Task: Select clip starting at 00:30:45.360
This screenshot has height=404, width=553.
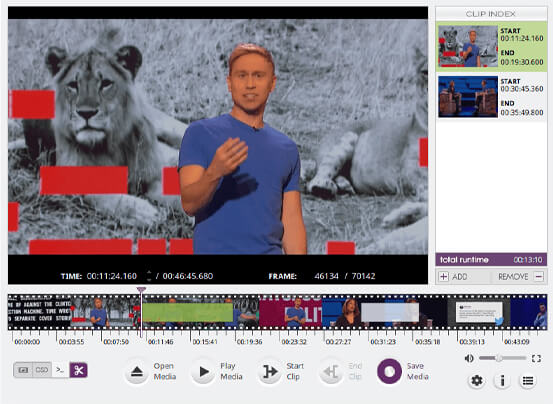Action: 491,97
